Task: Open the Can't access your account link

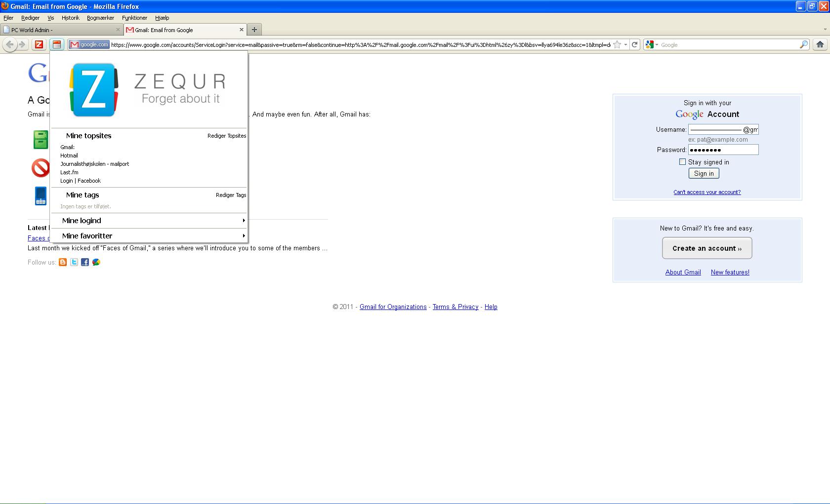Action: 707,192
